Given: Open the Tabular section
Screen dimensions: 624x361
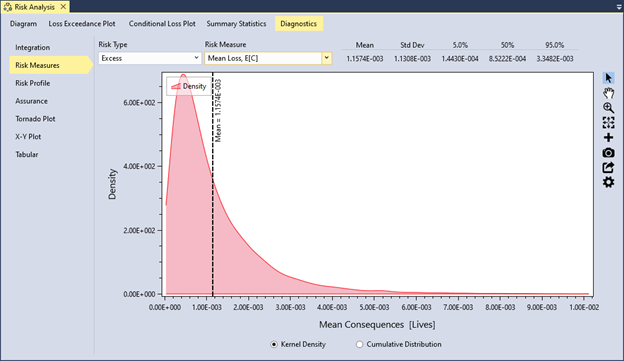Looking at the screenshot, I should pos(27,154).
